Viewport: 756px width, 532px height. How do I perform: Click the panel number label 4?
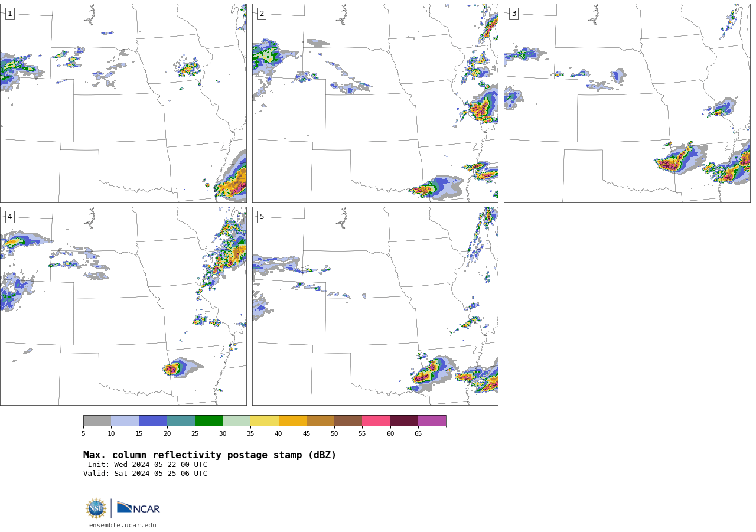9,217
